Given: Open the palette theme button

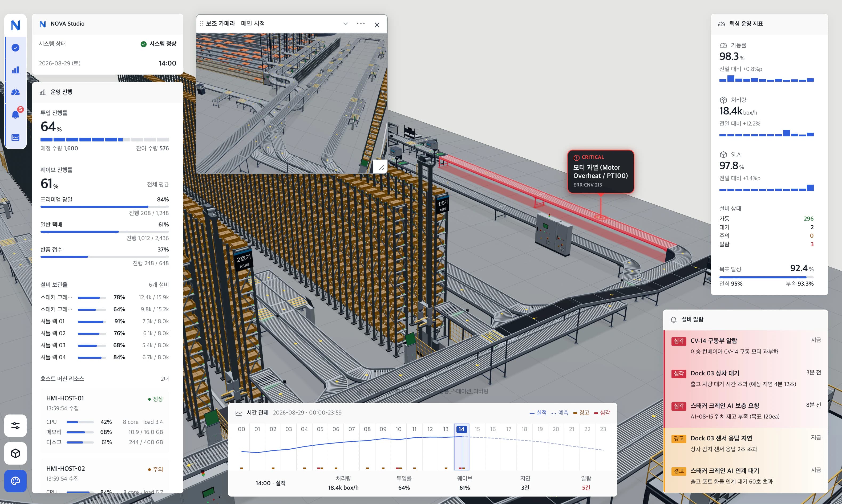Looking at the screenshot, I should [15, 481].
